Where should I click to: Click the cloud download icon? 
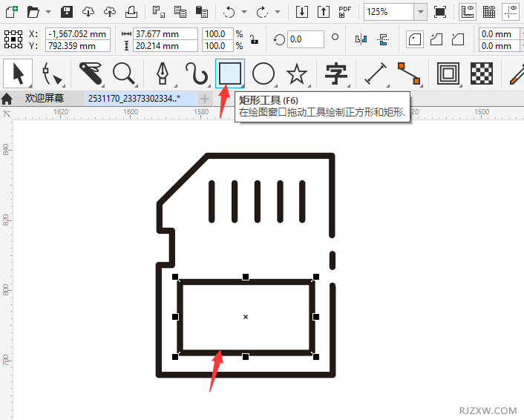(88, 12)
